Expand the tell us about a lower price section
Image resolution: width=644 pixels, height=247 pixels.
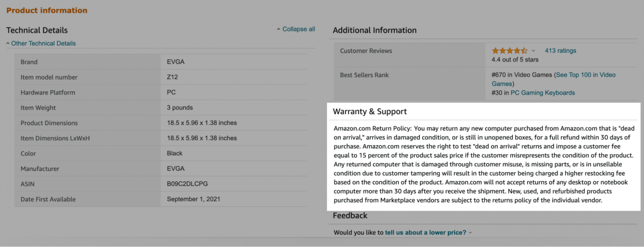click(470, 232)
